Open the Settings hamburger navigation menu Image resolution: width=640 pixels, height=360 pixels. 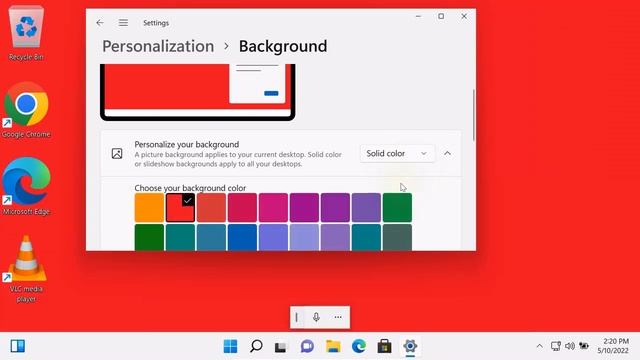coord(123,23)
